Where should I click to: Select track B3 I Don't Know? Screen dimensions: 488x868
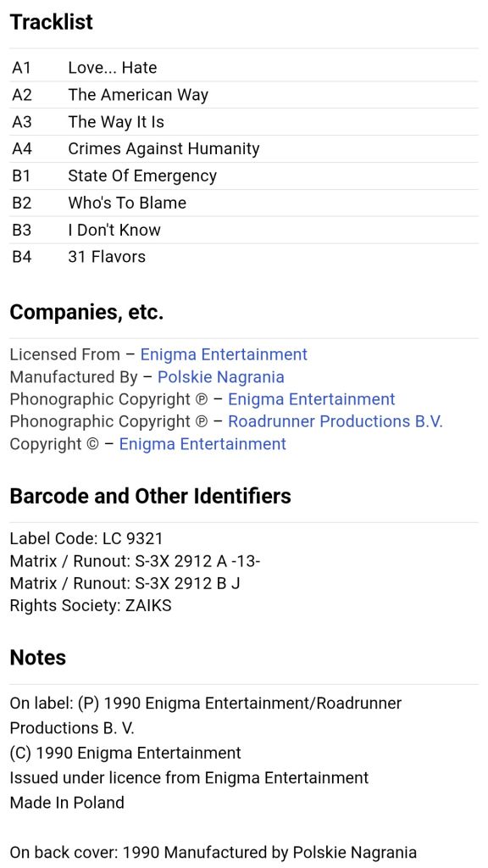244,231
